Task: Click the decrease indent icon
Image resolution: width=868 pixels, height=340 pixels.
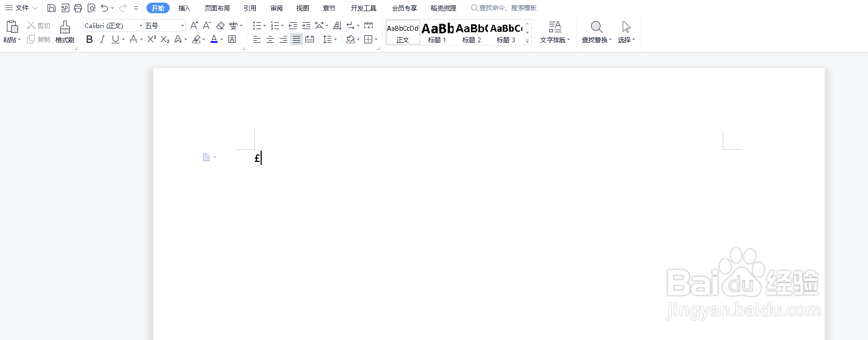Action: point(293,25)
